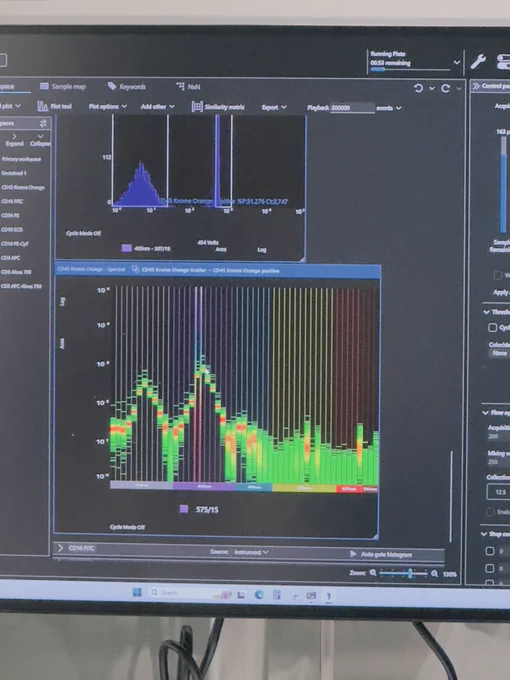The image size is (510, 680).
Task: Open the redo history dropdown arrow
Action: tap(459, 89)
